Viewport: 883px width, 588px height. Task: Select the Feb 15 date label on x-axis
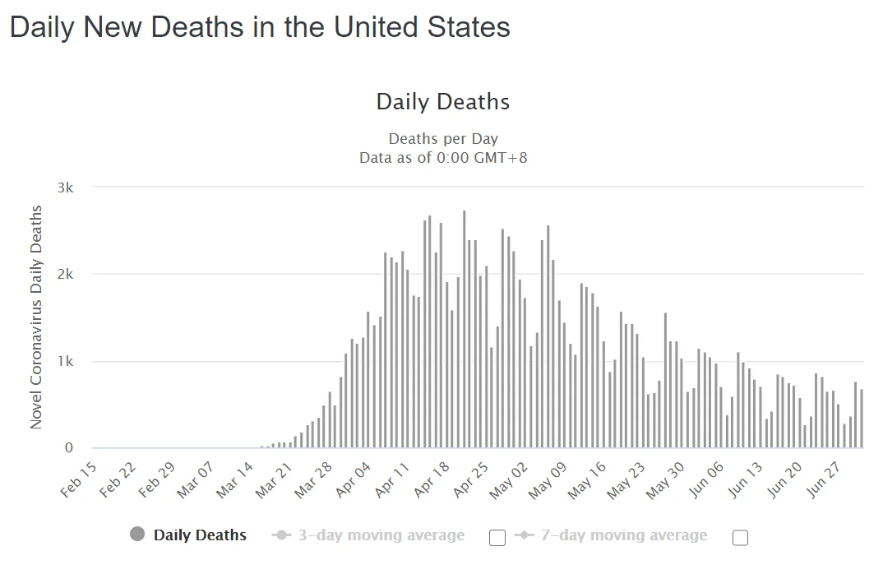(81, 479)
